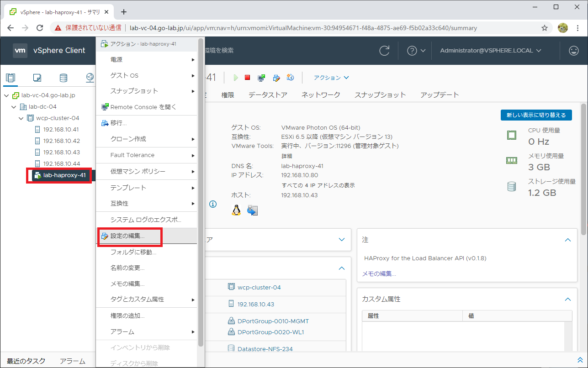Click the managed VM icon beside penguin
Screen dimensions: 588x368
pyautogui.click(x=253, y=210)
